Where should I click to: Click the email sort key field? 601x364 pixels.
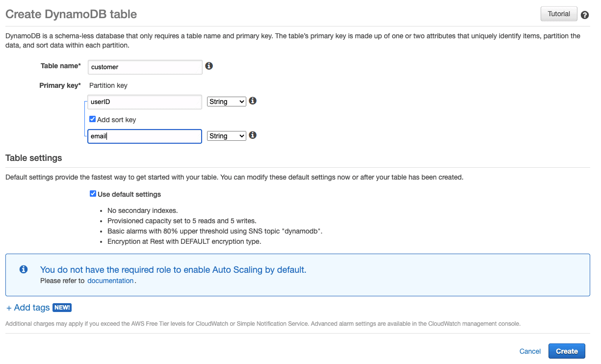click(145, 136)
